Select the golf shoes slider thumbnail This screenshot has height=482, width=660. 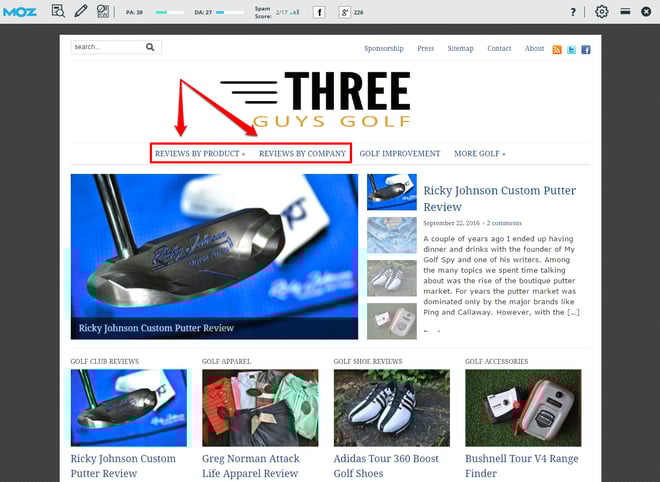click(x=392, y=278)
